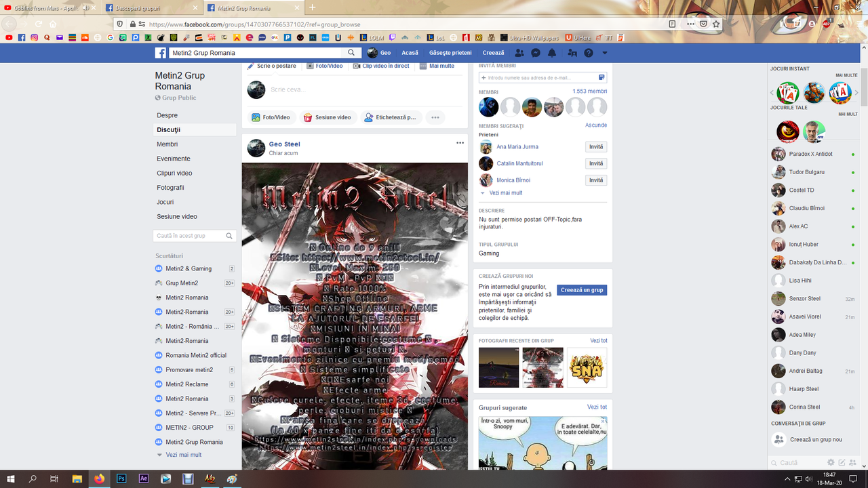Viewport: 868px width, 488px height.
Task: Open the notifications bell icon
Action: [552, 53]
